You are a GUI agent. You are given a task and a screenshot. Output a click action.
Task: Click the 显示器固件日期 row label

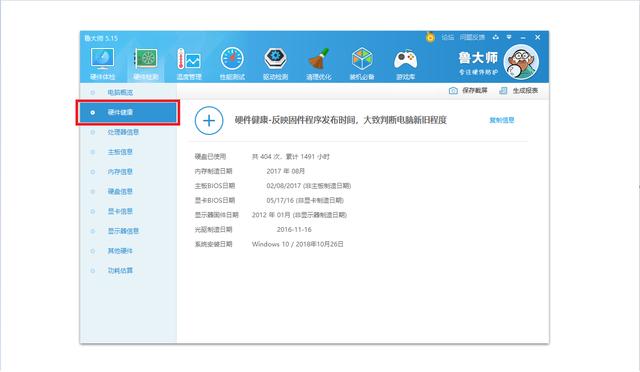click(x=217, y=215)
